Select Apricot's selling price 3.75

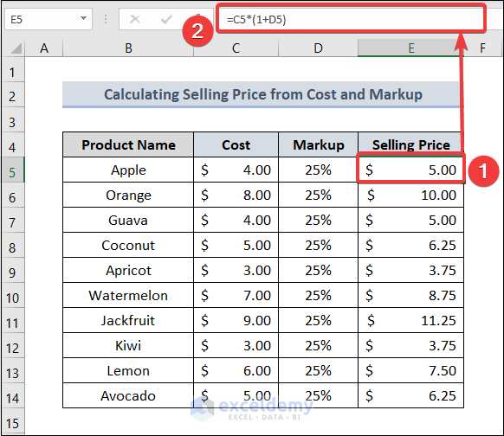(410, 270)
